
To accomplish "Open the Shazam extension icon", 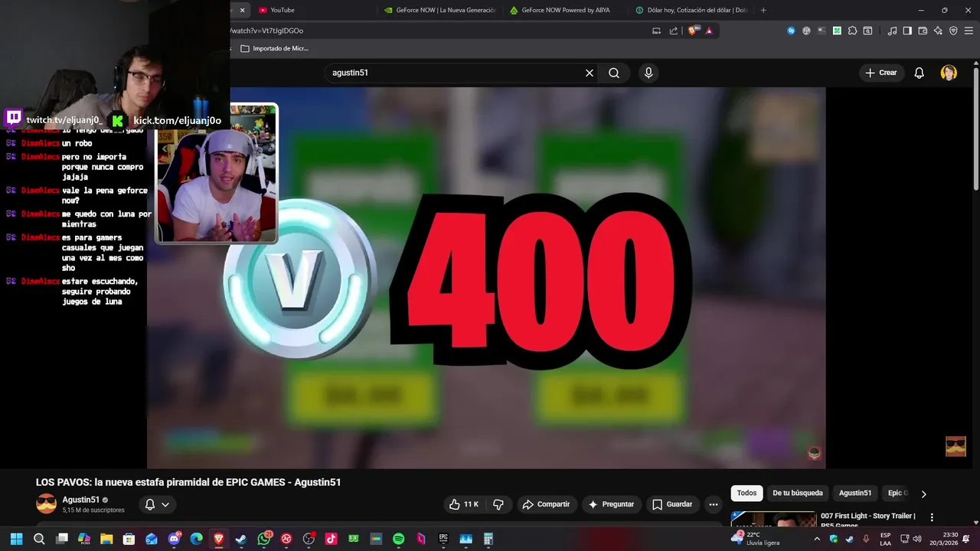I will tap(791, 31).
